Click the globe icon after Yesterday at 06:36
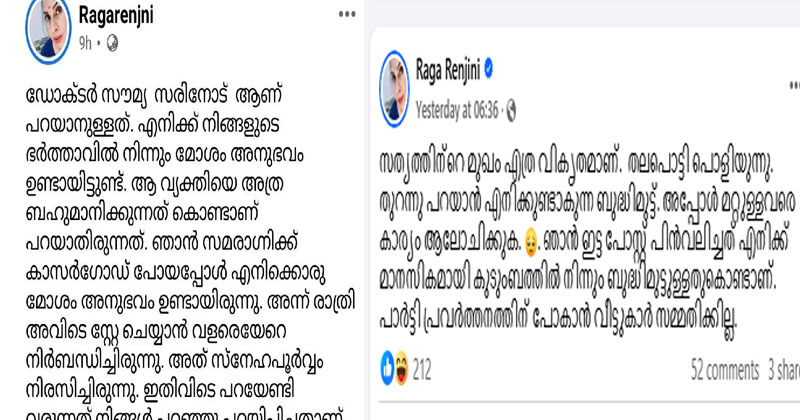Screen dimensions: 800x420 (510, 110)
